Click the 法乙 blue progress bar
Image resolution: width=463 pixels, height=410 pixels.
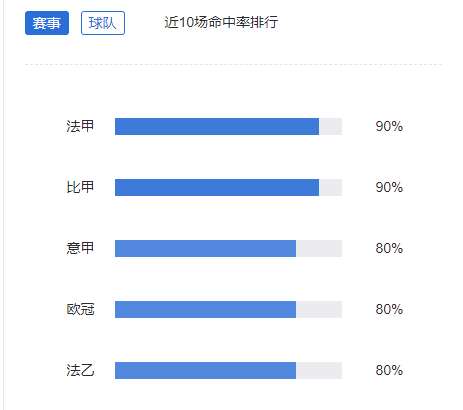pos(205,370)
